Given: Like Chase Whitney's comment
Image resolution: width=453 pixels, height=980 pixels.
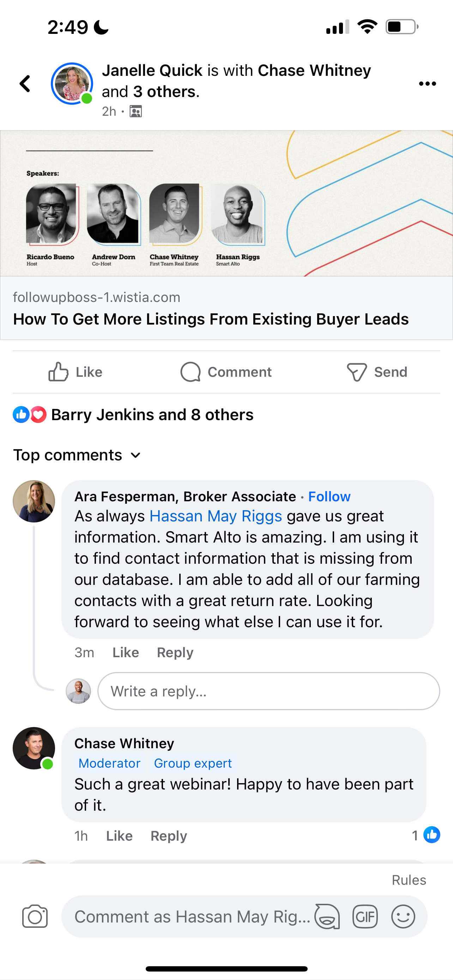Looking at the screenshot, I should click(119, 836).
